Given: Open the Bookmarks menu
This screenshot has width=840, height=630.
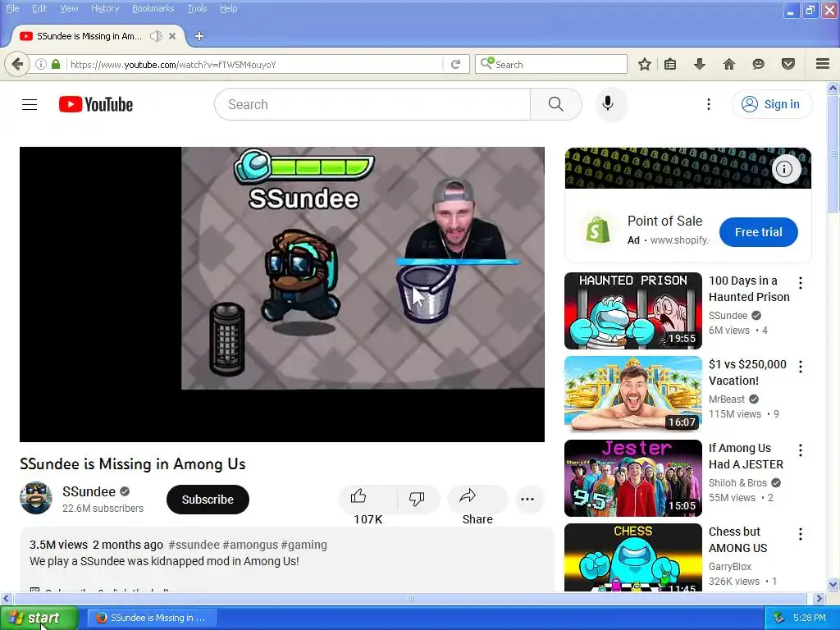Looking at the screenshot, I should [153, 8].
